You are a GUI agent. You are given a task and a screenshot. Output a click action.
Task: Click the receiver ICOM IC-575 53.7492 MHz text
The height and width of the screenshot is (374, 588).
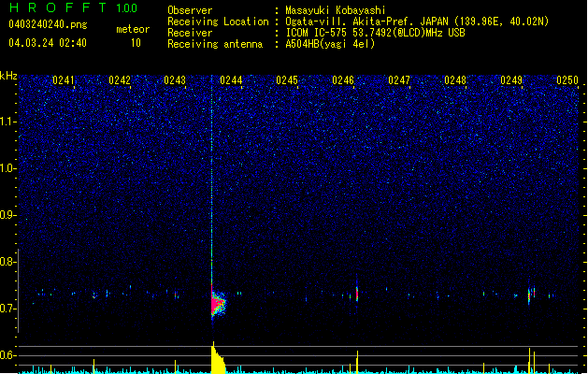(375, 33)
